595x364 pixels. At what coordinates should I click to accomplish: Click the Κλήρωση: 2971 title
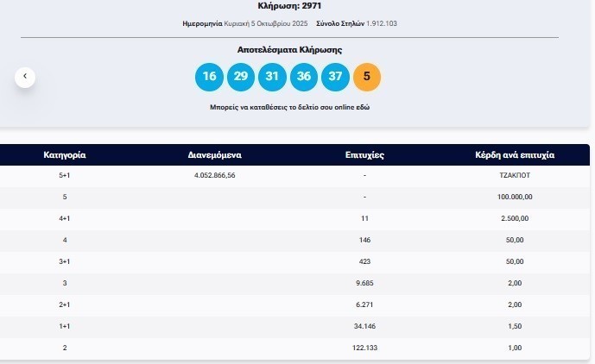[288, 6]
